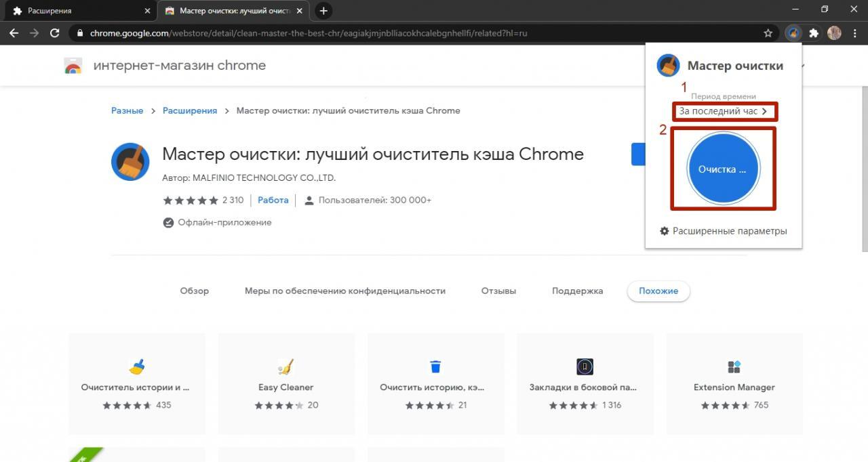Viewport: 868px width, 462px height.
Task: Click the Закладки в боковой панели icon
Action: coord(585,366)
